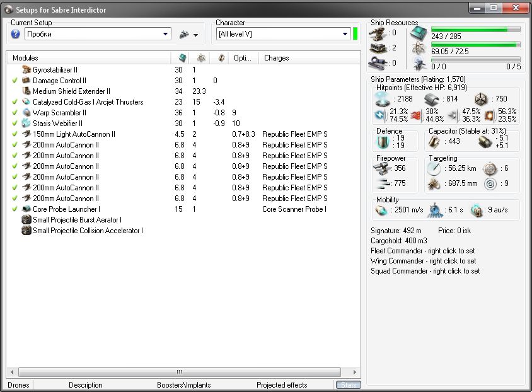Click the shield hitpoints icon
Image resolution: width=532 pixels, height=392 pixels.
point(383,99)
